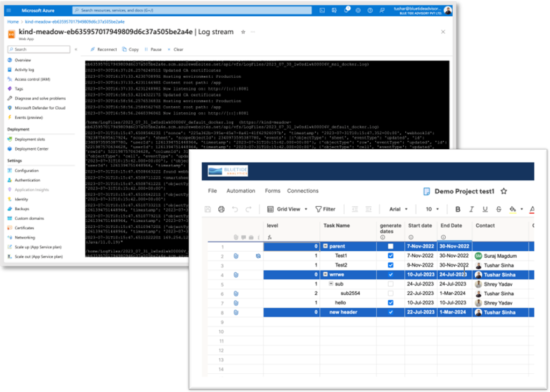
Task: Open Deployment Center in Azure sidebar
Action: (32, 149)
